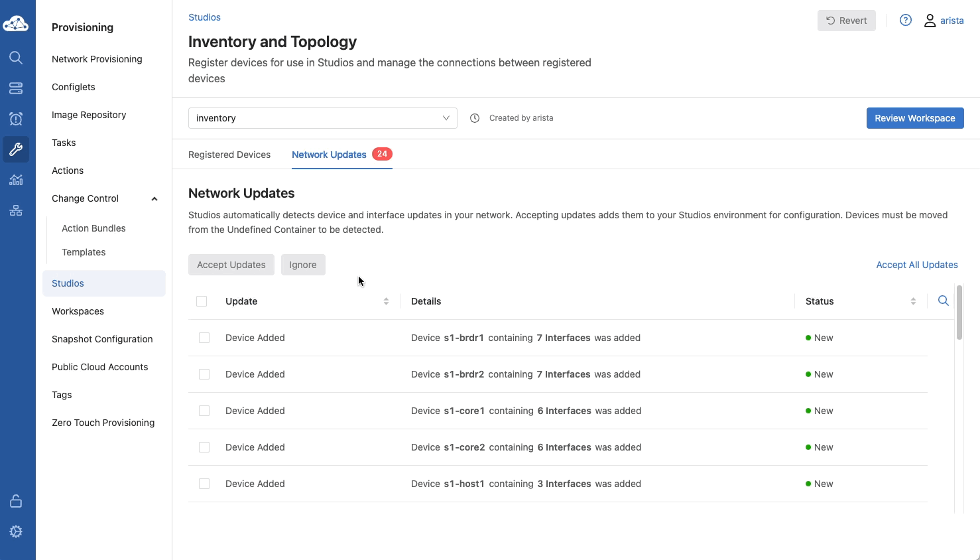
Task: Click the gear Settings icon in sidebar
Action: (16, 531)
